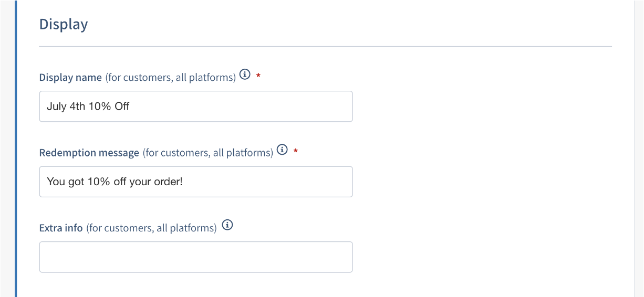Click the platforms hint next to Redemption message
The width and height of the screenshot is (644, 297).
pyautogui.click(x=208, y=153)
